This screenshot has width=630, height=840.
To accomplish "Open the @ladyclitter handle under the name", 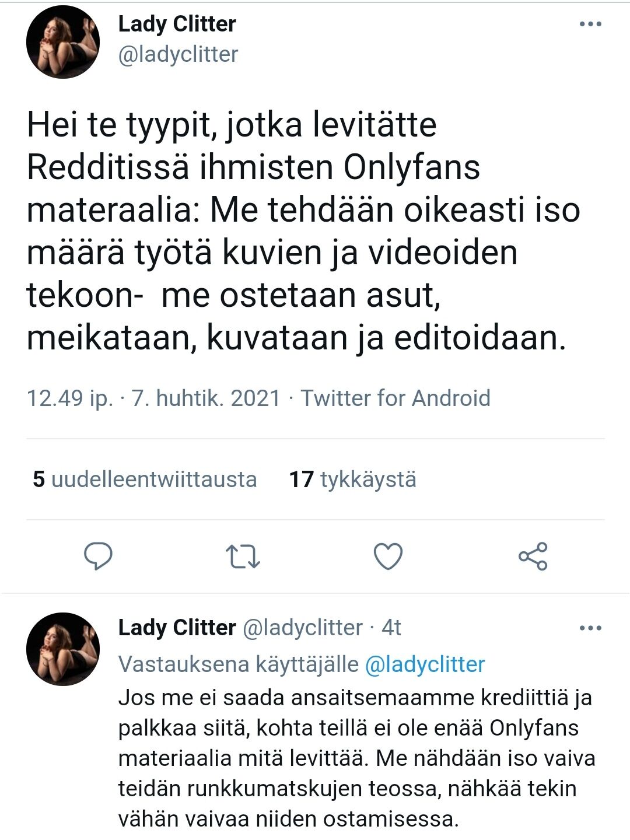I will coord(176,56).
